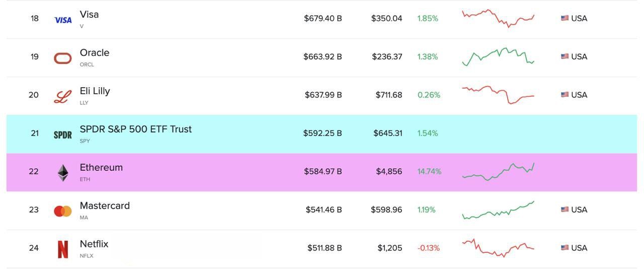Viewport: 644px width, 269px height.
Task: Open the Eli Lilly company link
Action: pyautogui.click(x=95, y=91)
